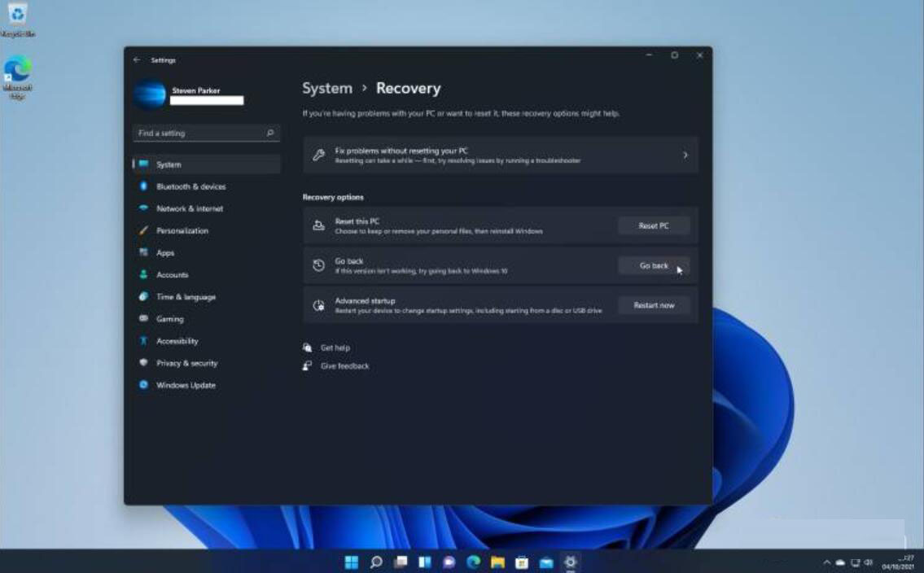Open Search from the taskbar
This screenshot has width=924, height=573.
pyautogui.click(x=375, y=562)
